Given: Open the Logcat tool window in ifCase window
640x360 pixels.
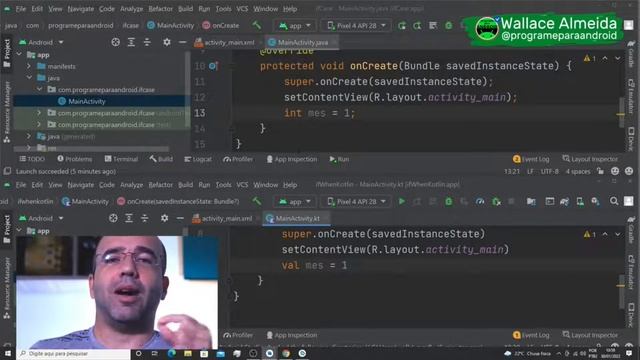Looking at the screenshot, I should click(198, 159).
